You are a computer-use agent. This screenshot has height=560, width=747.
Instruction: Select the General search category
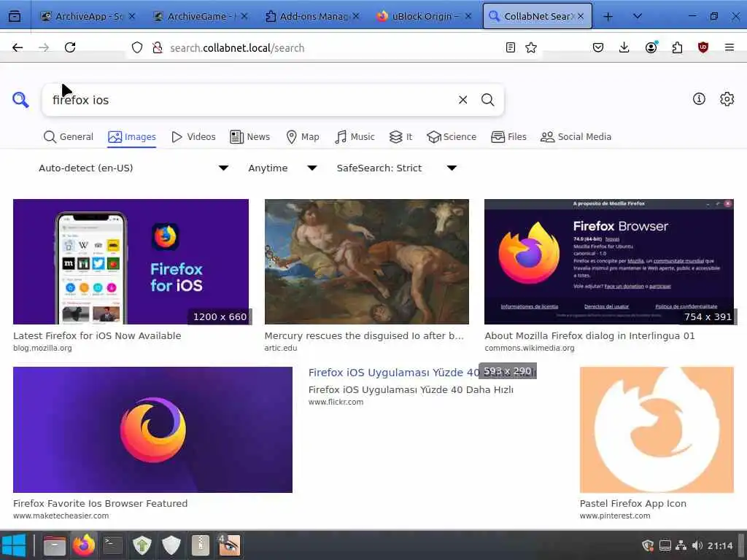pyautogui.click(x=68, y=137)
